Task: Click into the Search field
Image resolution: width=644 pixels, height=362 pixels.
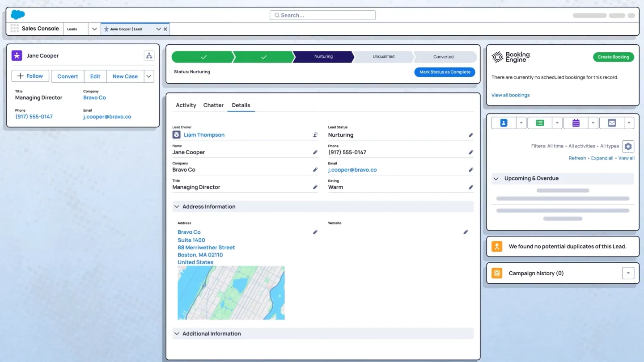Action: tap(322, 15)
